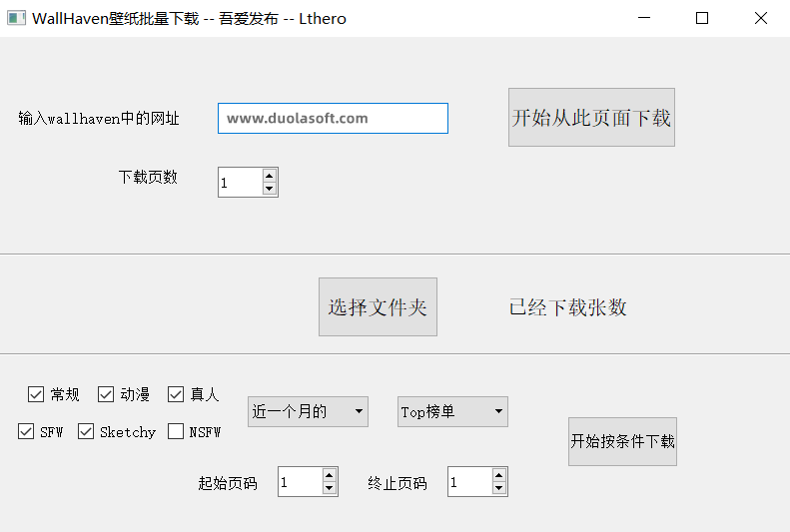Click the 已经下载张数 label
Image resolution: width=790 pixels, height=532 pixels.
coord(568,307)
